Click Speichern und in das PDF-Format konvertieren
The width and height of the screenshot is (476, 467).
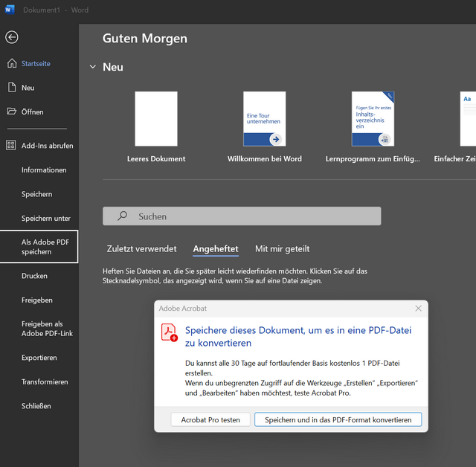338,419
